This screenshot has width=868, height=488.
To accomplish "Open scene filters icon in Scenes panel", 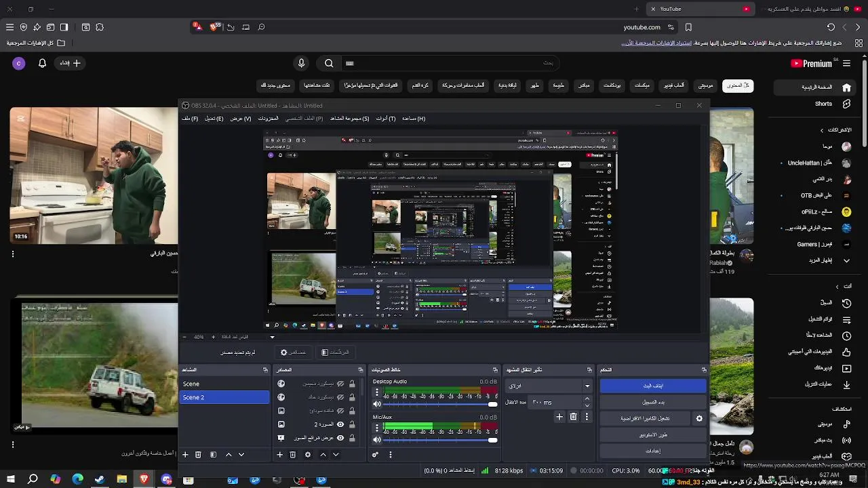I will (x=213, y=455).
